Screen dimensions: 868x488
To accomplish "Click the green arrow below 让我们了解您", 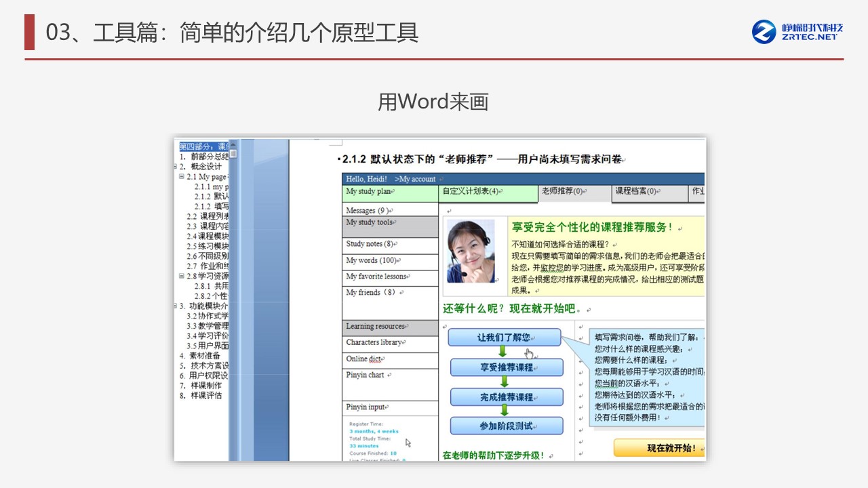I will pos(502,351).
